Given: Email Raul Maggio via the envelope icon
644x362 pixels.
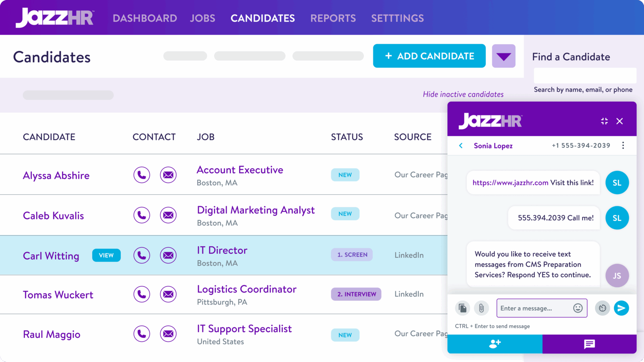Looking at the screenshot, I should pos(168,334).
